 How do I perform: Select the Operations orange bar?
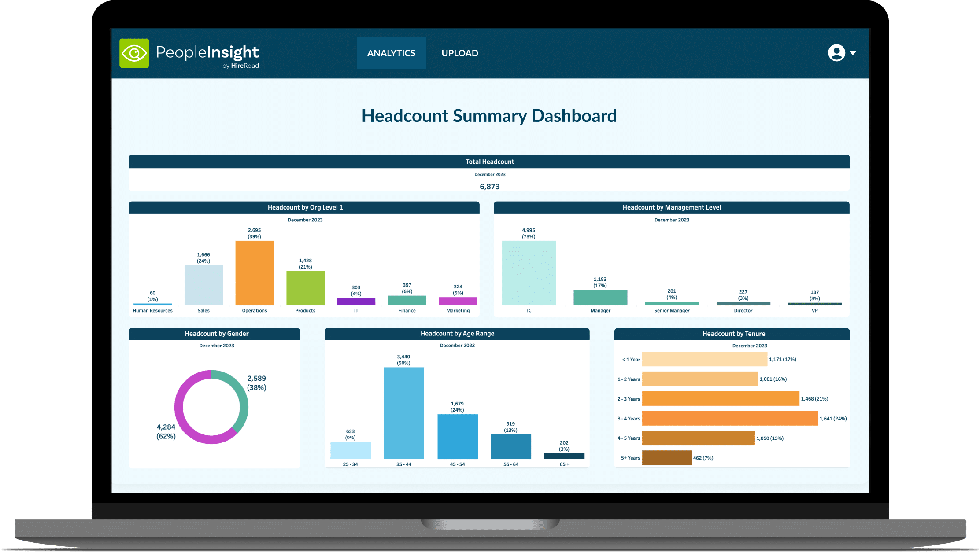255,273
